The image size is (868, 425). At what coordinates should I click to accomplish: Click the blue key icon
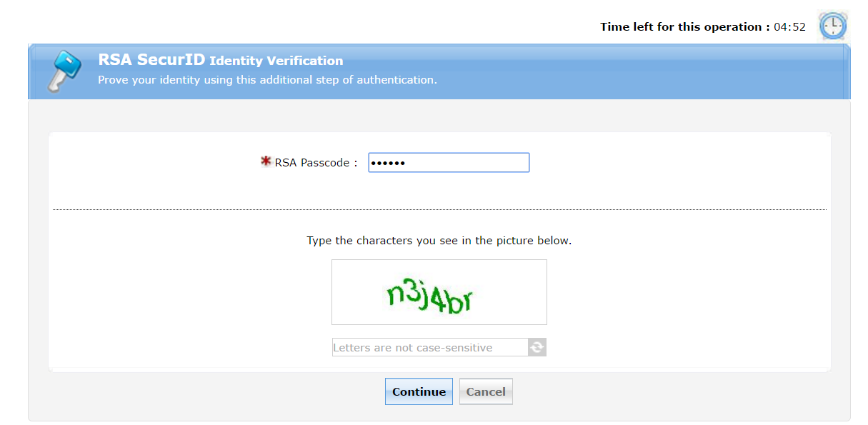coord(63,71)
